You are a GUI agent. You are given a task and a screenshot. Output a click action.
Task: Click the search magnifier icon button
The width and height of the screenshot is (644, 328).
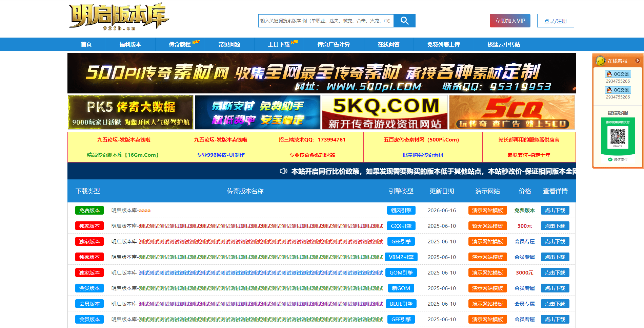pyautogui.click(x=404, y=21)
